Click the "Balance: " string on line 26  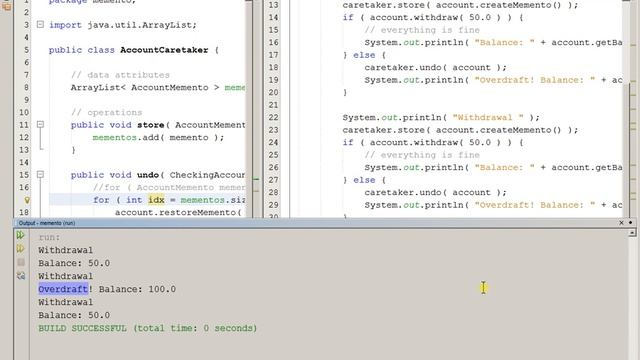coord(504,167)
